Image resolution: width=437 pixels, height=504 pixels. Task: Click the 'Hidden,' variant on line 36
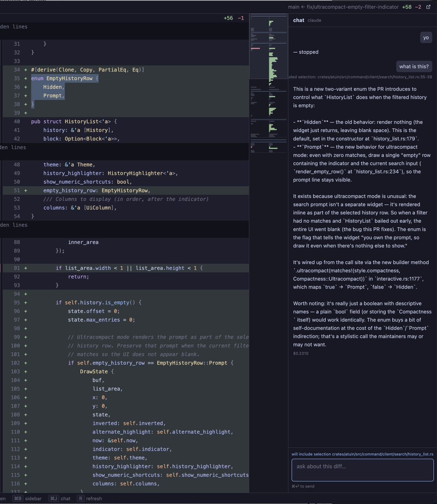point(54,87)
